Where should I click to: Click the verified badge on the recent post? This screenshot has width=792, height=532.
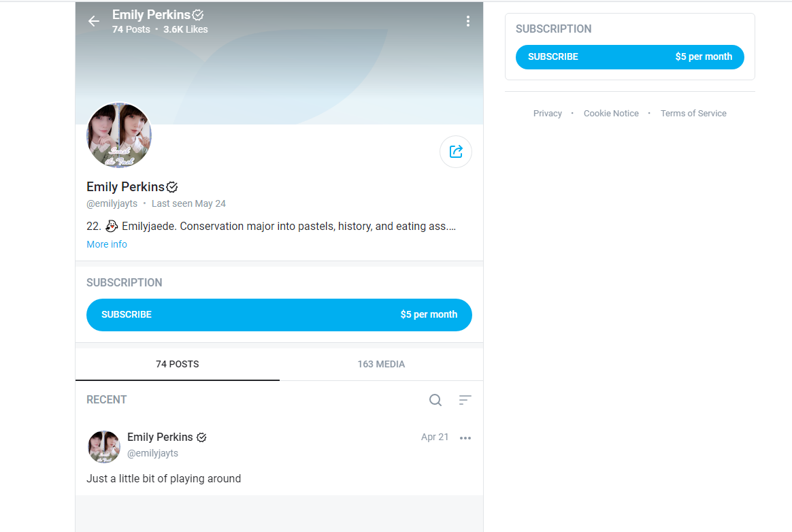pos(201,437)
